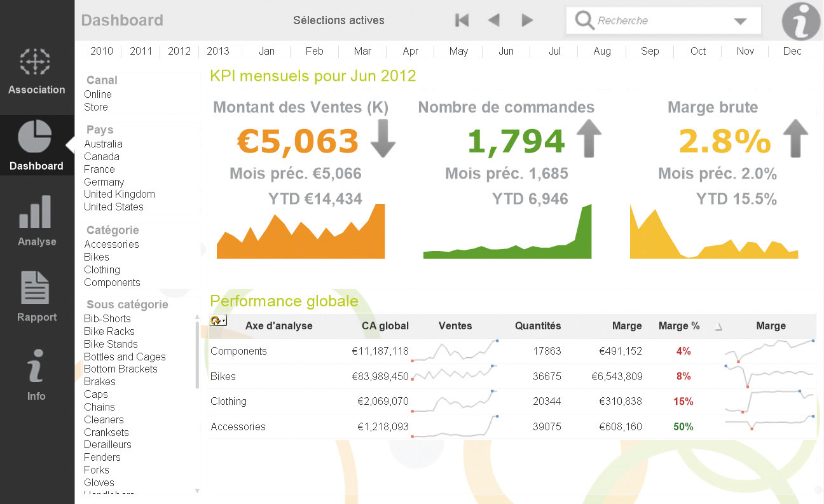Select month Nov
Screen dimensions: 824x504
pos(746,51)
